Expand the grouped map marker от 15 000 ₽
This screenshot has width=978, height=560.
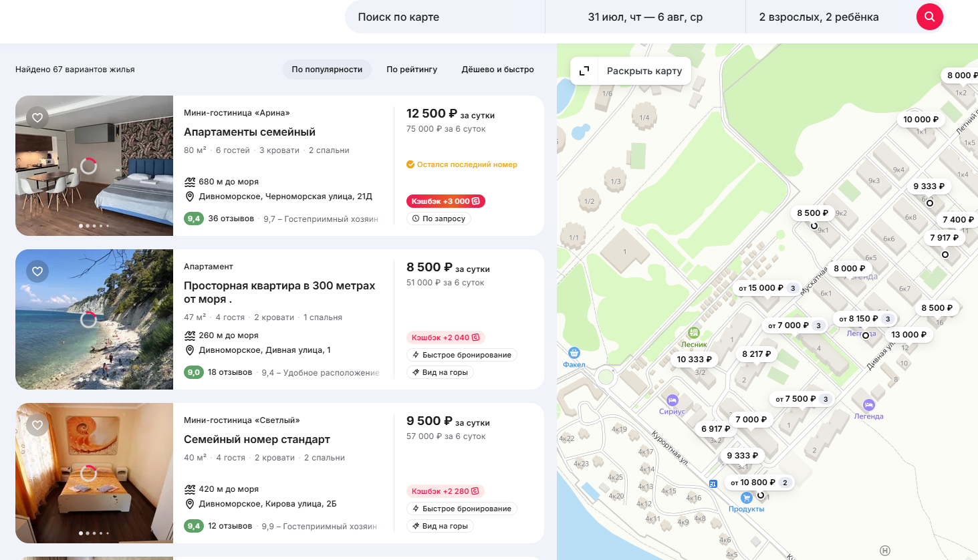pos(766,288)
